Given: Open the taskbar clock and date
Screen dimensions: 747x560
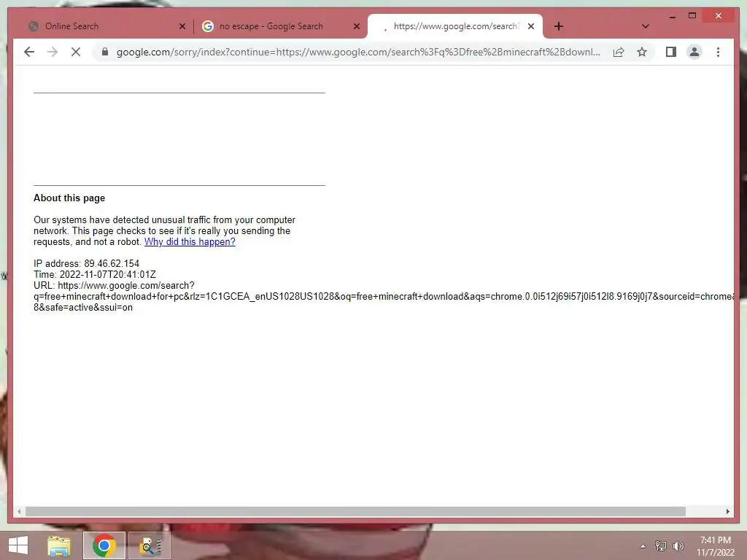Looking at the screenshot, I should coord(715,546).
